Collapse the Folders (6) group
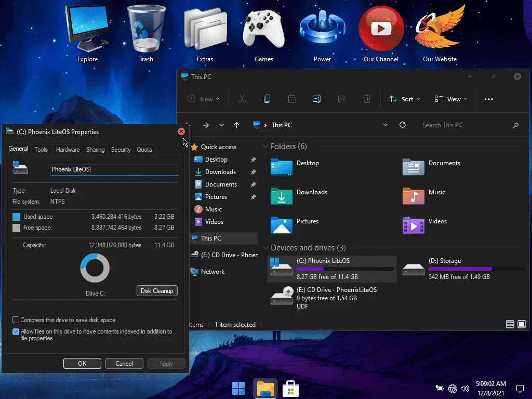Image resolution: width=532 pixels, height=399 pixels. (x=265, y=147)
